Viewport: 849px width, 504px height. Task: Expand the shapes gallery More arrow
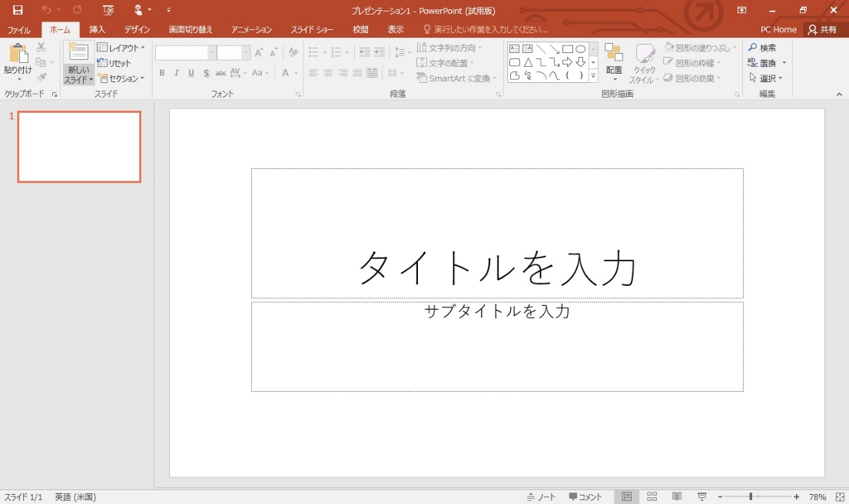594,75
